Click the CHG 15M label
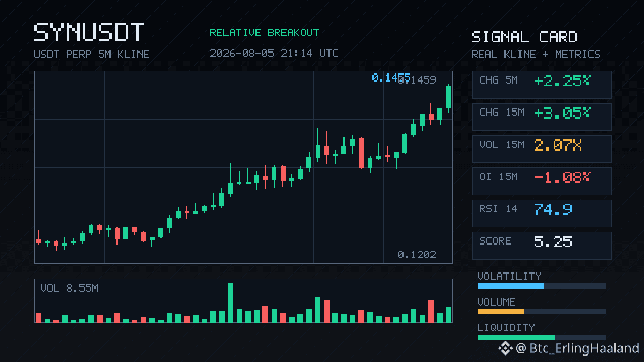This screenshot has height=362, width=644. tap(502, 113)
